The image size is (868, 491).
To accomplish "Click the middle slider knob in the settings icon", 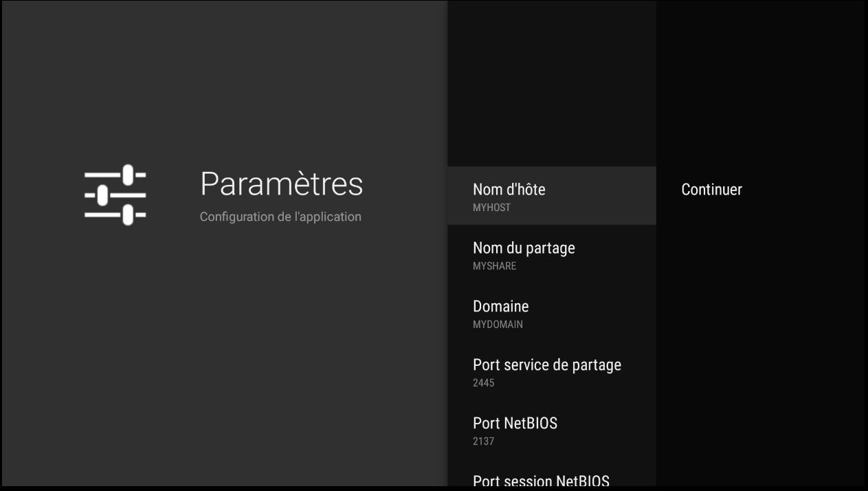I will click(102, 195).
